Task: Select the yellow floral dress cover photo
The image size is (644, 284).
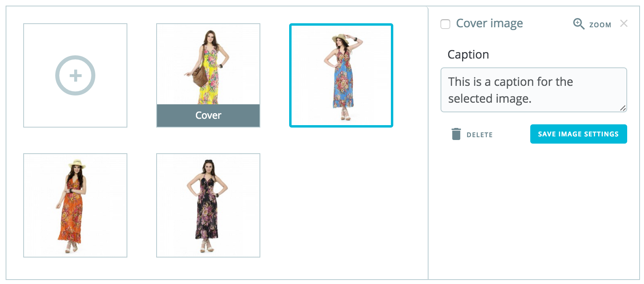Action: pos(208,64)
